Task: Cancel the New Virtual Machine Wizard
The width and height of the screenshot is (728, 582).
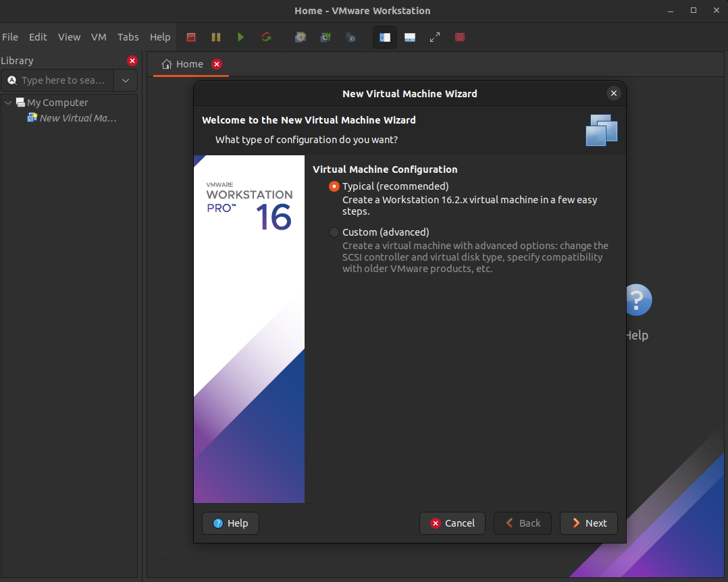Action: 452,523
